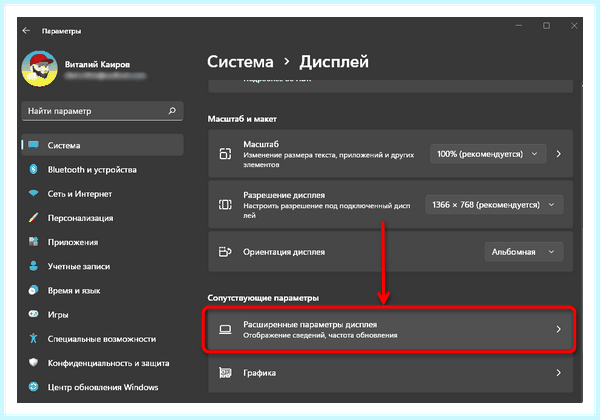Viewport: 600px width, 420px height.
Task: Focus the Найти параметр search field
Action: (102, 111)
